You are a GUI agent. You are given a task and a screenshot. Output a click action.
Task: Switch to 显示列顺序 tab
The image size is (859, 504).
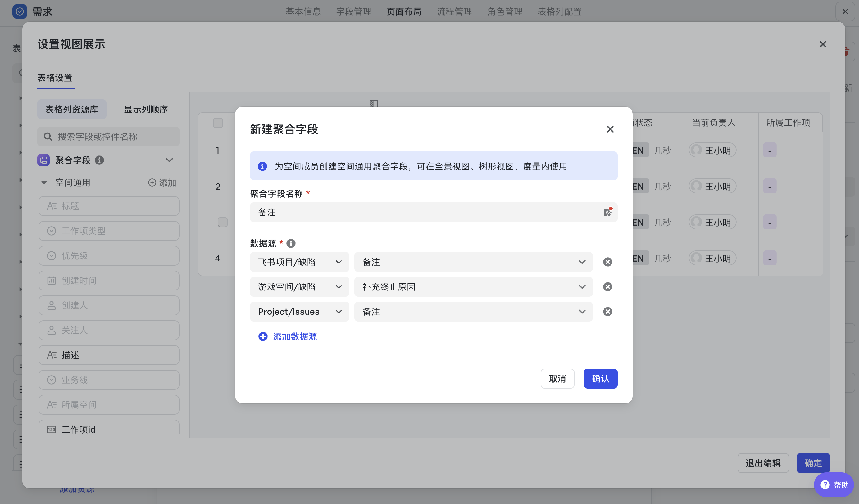146,109
